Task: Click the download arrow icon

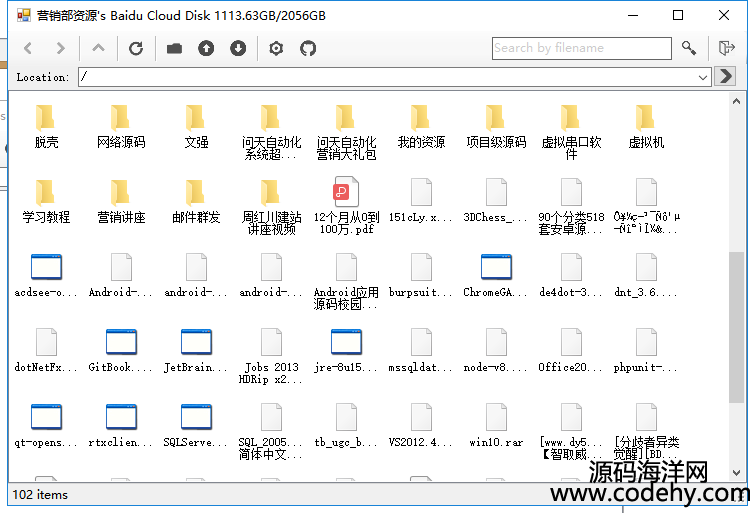Action: (238, 48)
